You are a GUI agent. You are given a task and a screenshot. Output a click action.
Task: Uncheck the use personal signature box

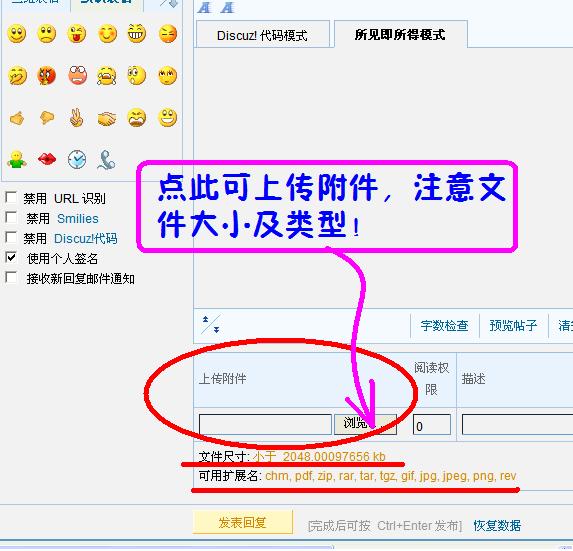11,258
